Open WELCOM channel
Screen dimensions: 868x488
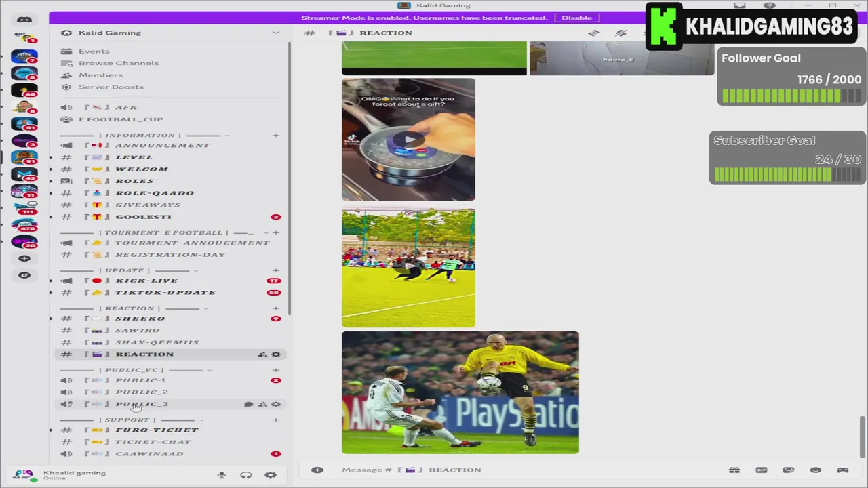170,169
